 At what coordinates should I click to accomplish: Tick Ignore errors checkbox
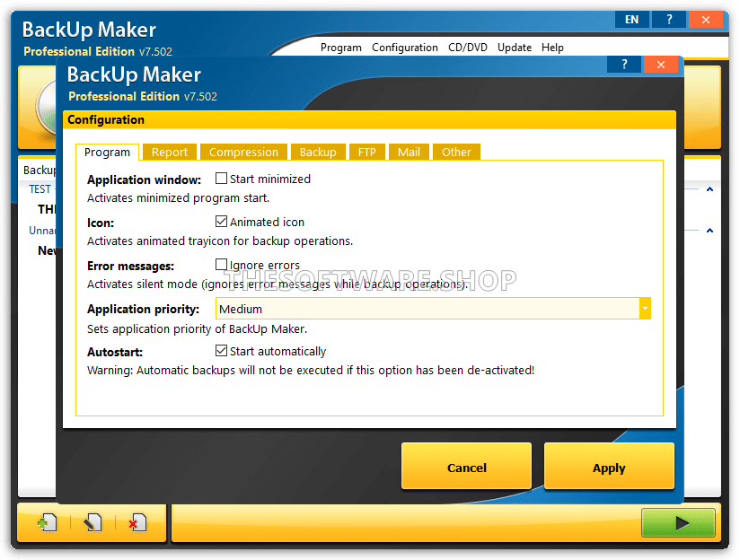click(221, 264)
